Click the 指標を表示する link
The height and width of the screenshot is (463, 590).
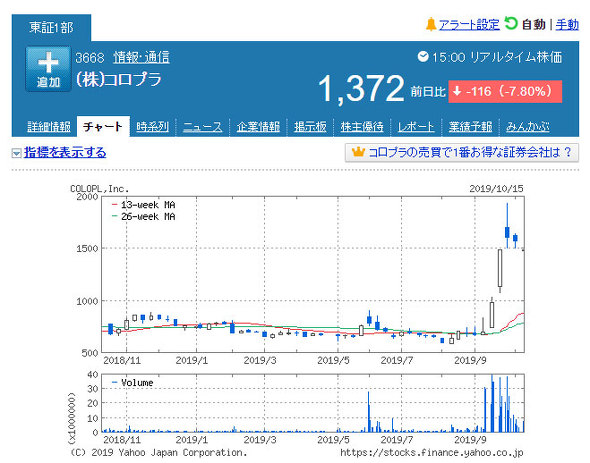pyautogui.click(x=65, y=152)
